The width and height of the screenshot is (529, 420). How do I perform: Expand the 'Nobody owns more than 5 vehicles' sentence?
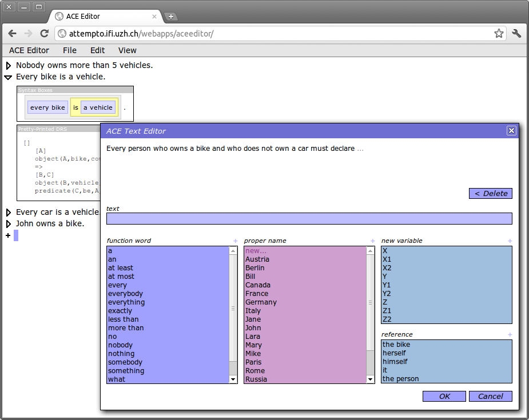coord(9,66)
